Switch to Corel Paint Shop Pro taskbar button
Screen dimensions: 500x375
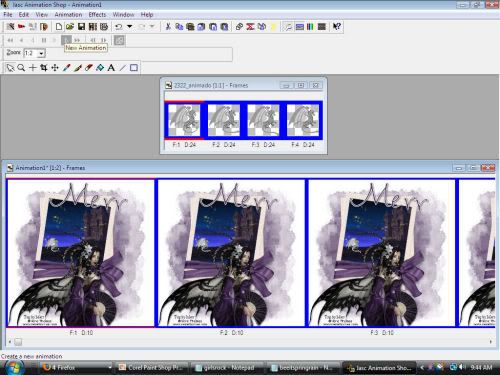click(152, 368)
